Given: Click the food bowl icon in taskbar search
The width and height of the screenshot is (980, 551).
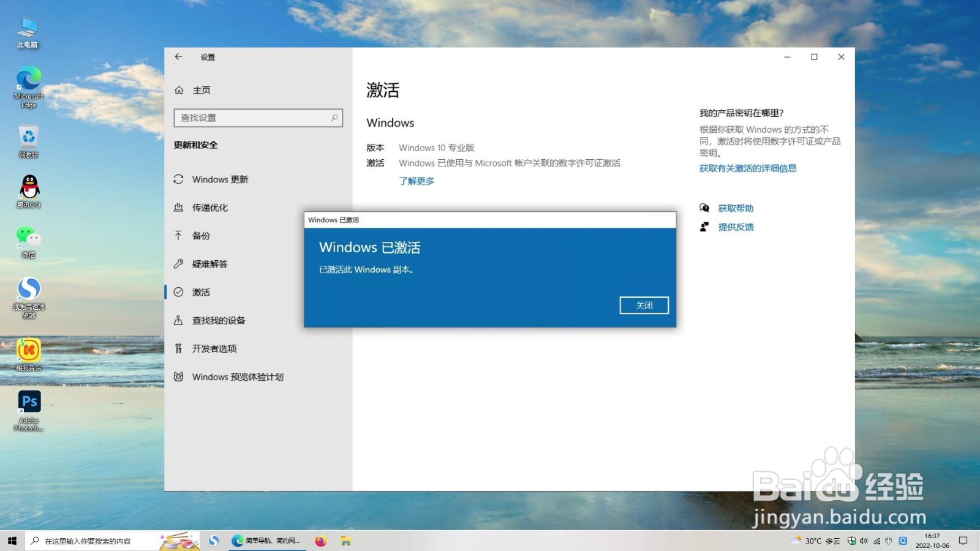Looking at the screenshot, I should tap(179, 541).
